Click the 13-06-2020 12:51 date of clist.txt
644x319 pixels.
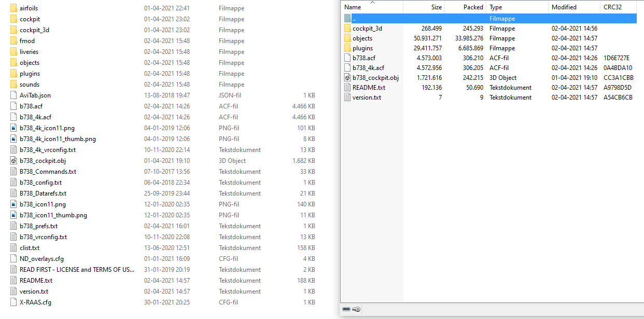point(167,248)
